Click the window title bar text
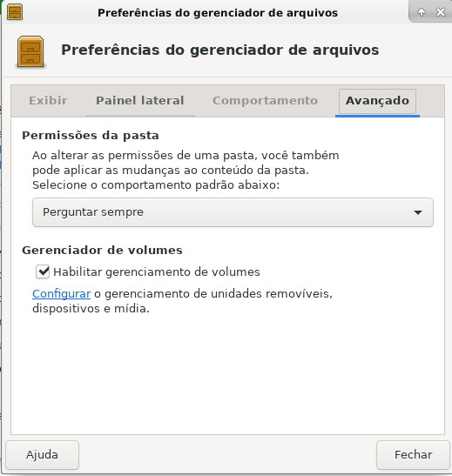 218,13
